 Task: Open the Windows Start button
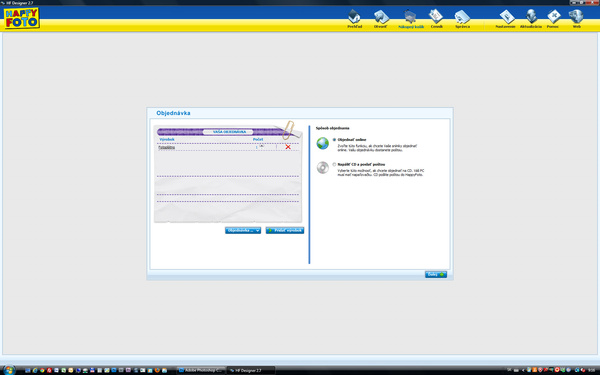tap(8, 370)
